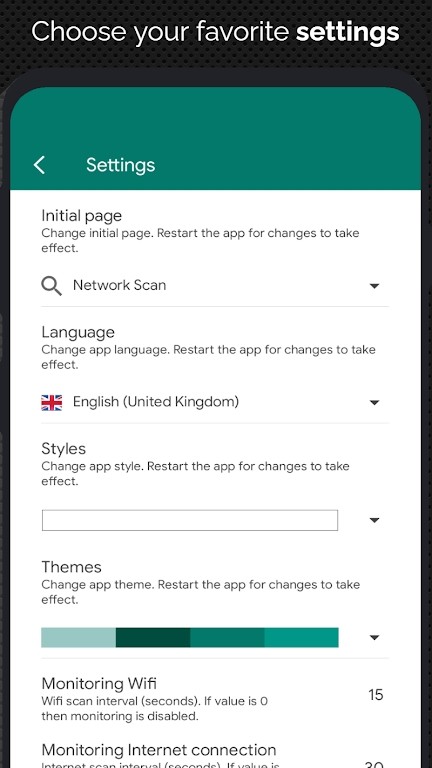This screenshot has height=768, width=432.
Task: Click the magnifier icon beside Network Scan
Action: pyautogui.click(x=51, y=286)
